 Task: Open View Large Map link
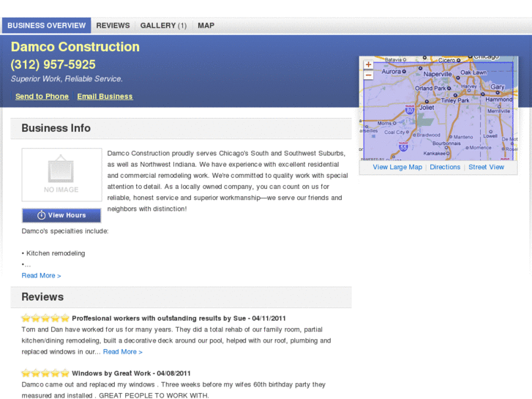point(397,167)
